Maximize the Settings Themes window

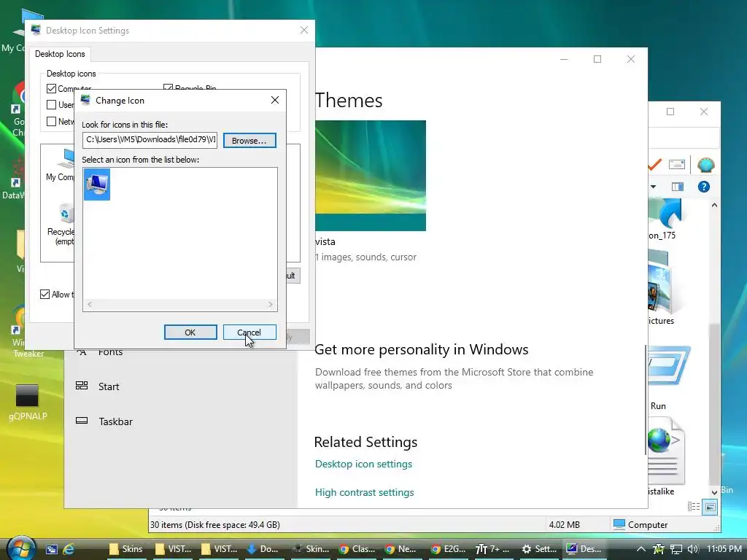point(597,59)
